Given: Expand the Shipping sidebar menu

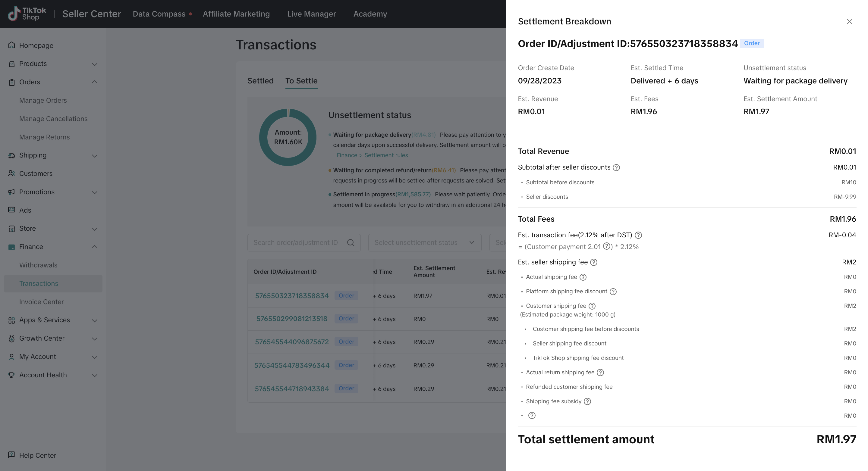Looking at the screenshot, I should 94,155.
